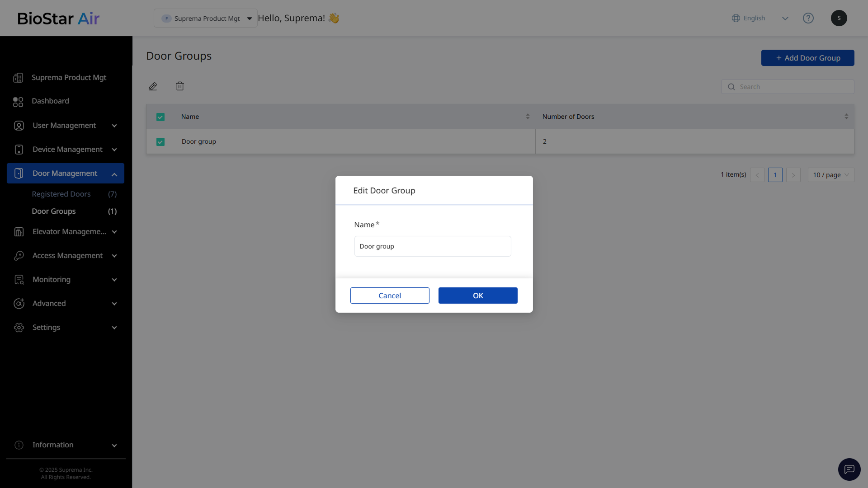Image resolution: width=868 pixels, height=488 pixels.
Task: Click the Search box
Action: click(x=793, y=87)
